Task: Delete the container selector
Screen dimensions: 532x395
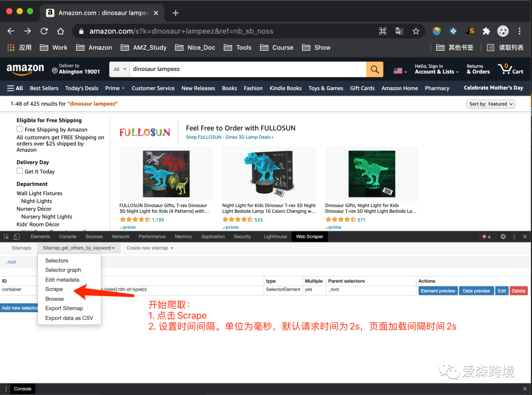Action: coord(518,291)
